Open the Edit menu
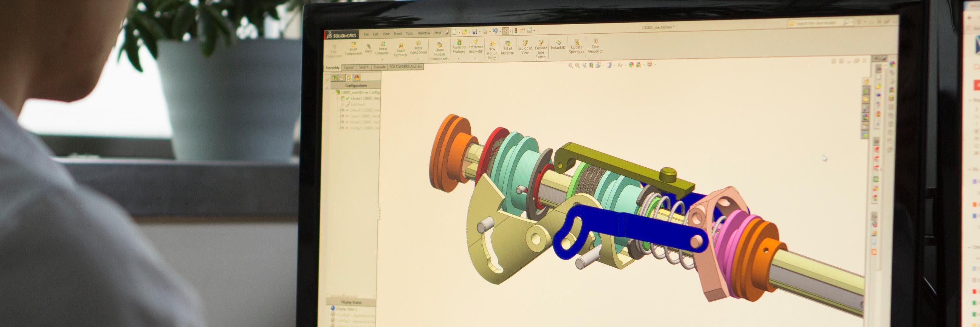This screenshot has height=327, width=980. click(375, 34)
